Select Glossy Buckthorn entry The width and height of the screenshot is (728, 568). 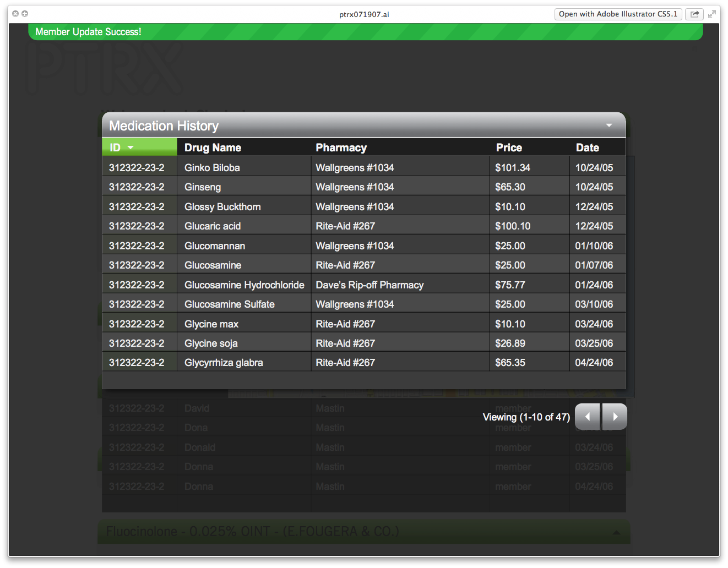click(x=222, y=207)
